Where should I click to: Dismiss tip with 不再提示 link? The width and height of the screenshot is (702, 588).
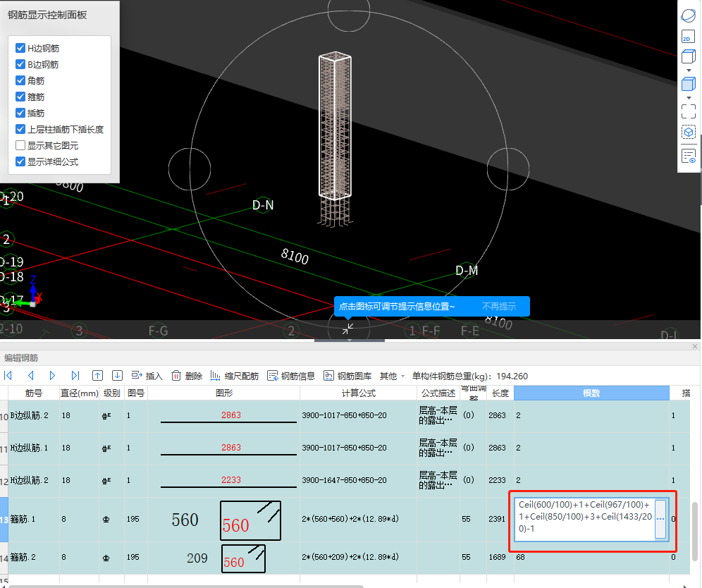[499, 306]
